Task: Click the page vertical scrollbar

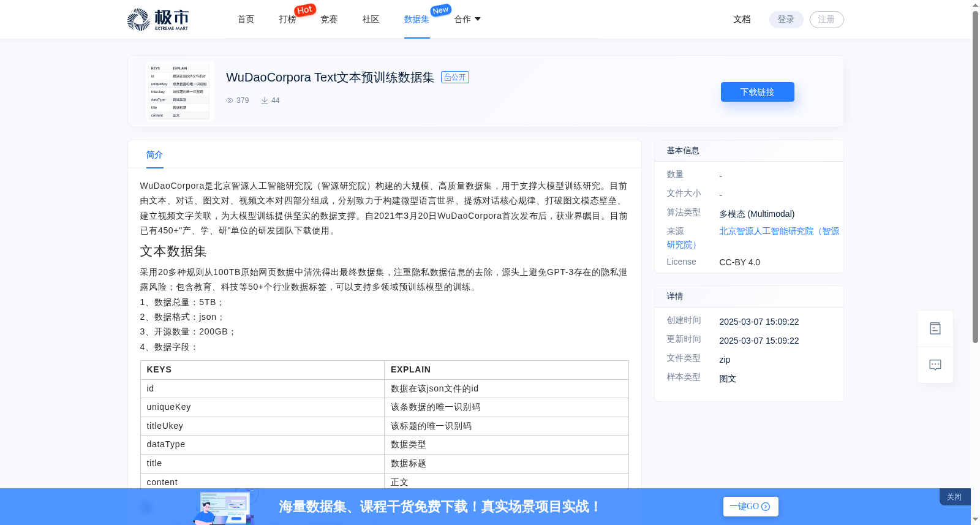Action: point(975,178)
